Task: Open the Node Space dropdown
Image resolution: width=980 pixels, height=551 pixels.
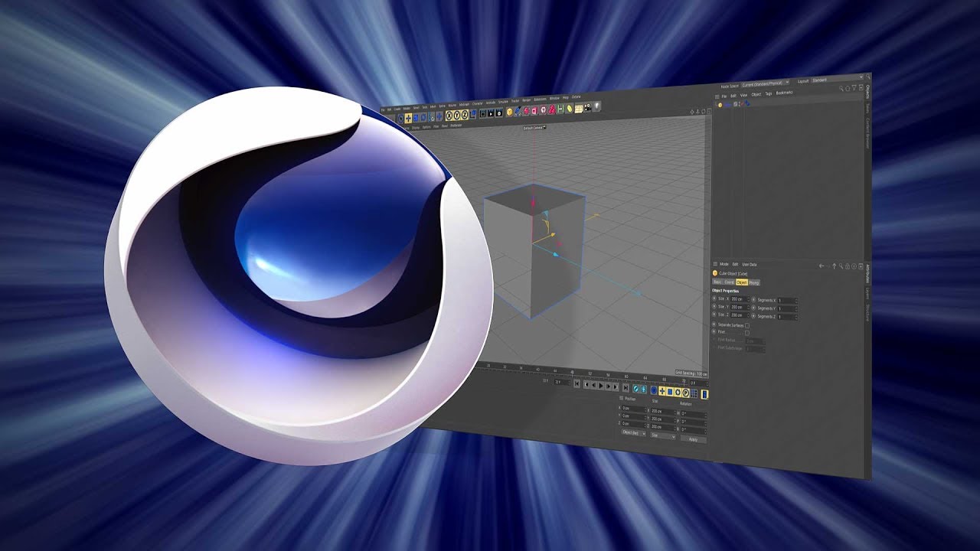Action: coord(765,83)
